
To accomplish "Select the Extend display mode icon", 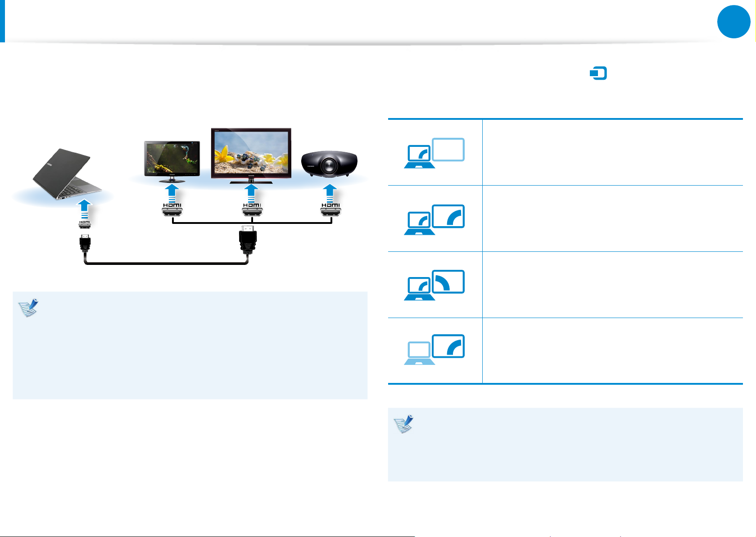I will [x=434, y=285].
